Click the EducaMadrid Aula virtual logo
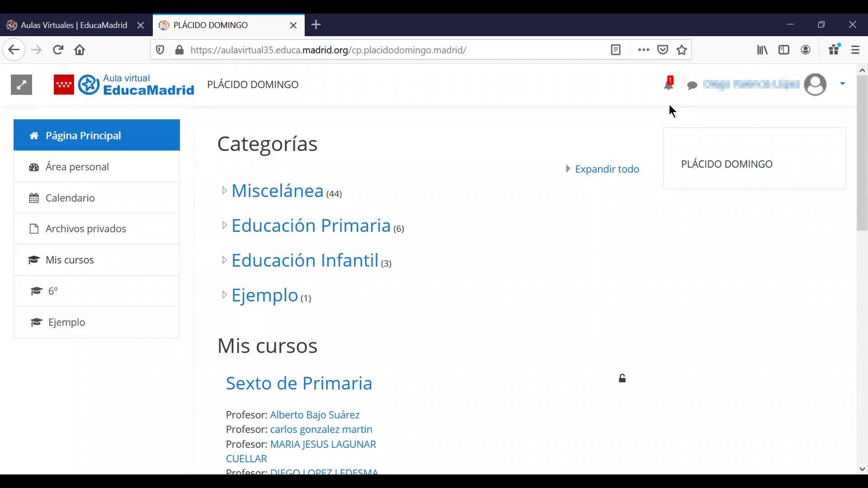The width and height of the screenshot is (868, 488). pos(124,84)
